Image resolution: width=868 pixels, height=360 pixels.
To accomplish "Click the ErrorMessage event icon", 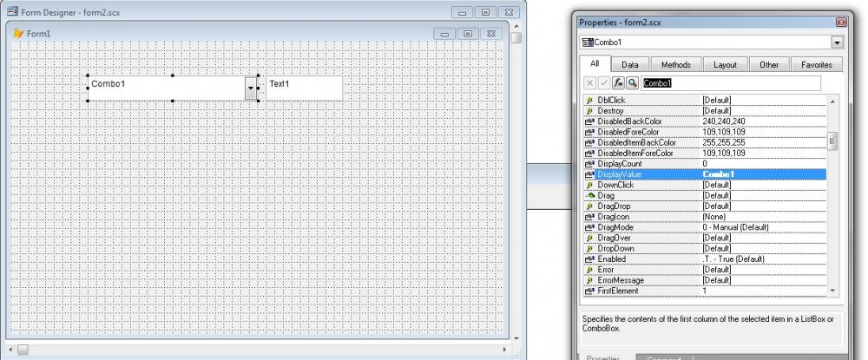I will pyautogui.click(x=589, y=280).
